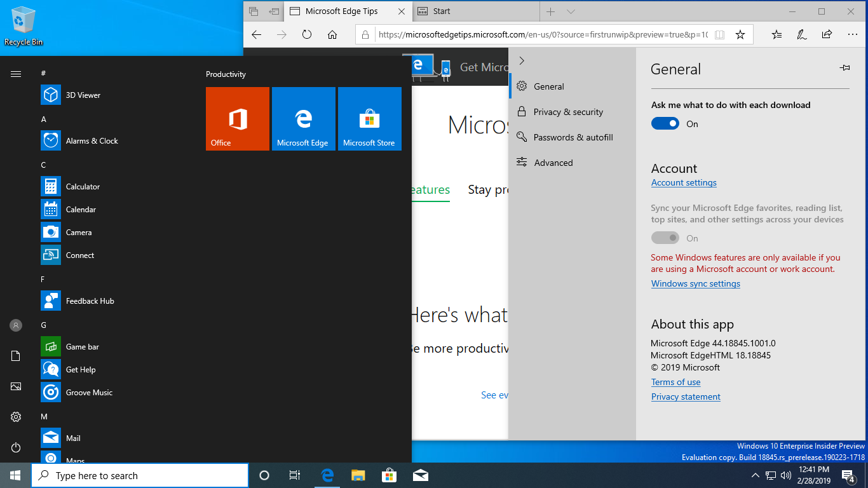Open a new tab in Edge
This screenshot has width=868, height=488.
[551, 11]
